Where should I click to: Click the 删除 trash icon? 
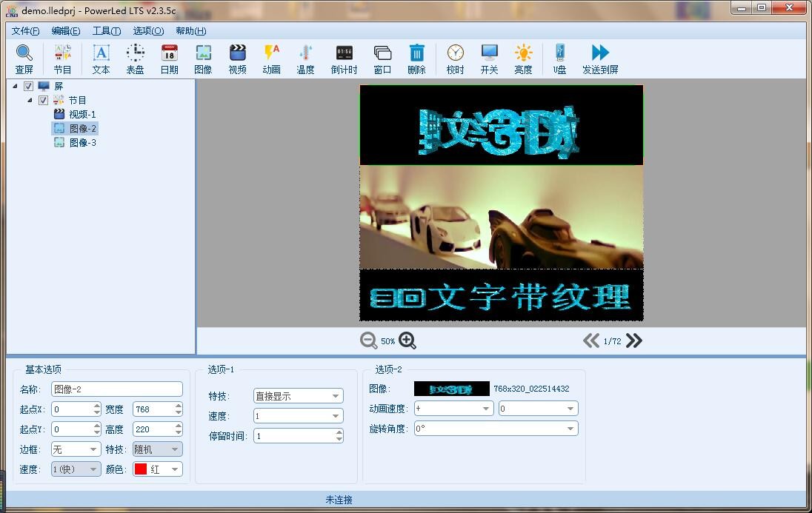point(416,58)
